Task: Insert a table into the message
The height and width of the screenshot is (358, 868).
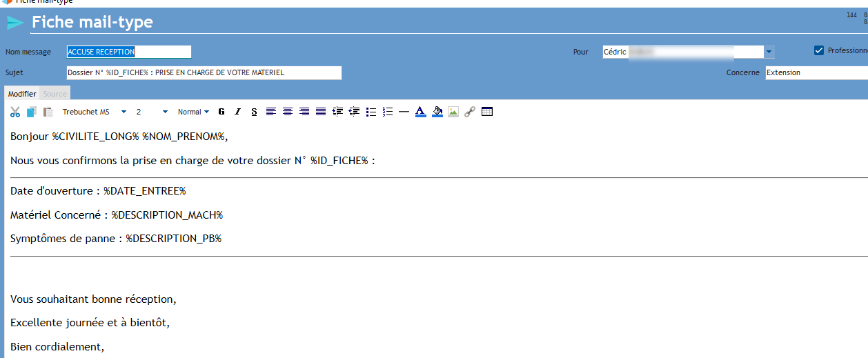Action: 487,112
